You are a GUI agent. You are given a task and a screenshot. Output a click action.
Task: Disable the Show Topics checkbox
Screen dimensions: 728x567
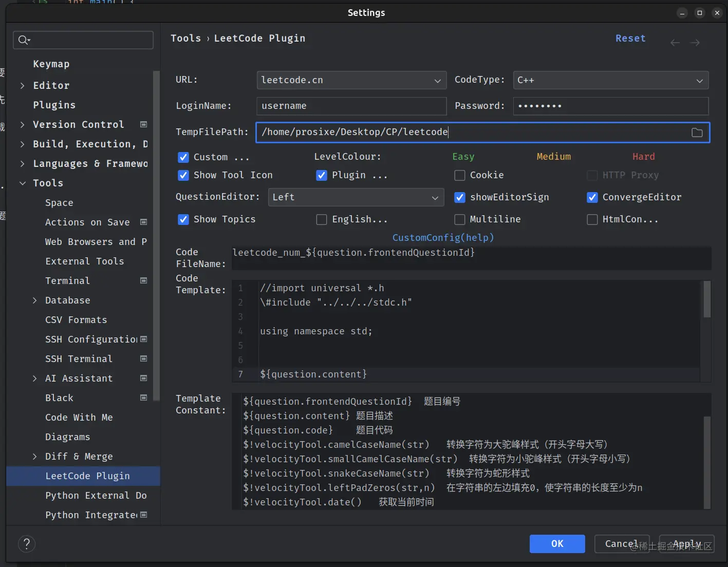point(183,219)
